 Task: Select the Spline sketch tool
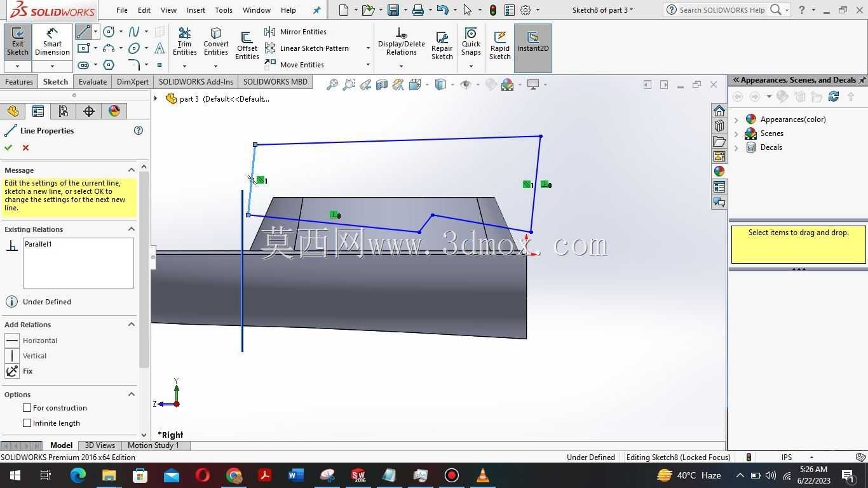[x=134, y=32]
